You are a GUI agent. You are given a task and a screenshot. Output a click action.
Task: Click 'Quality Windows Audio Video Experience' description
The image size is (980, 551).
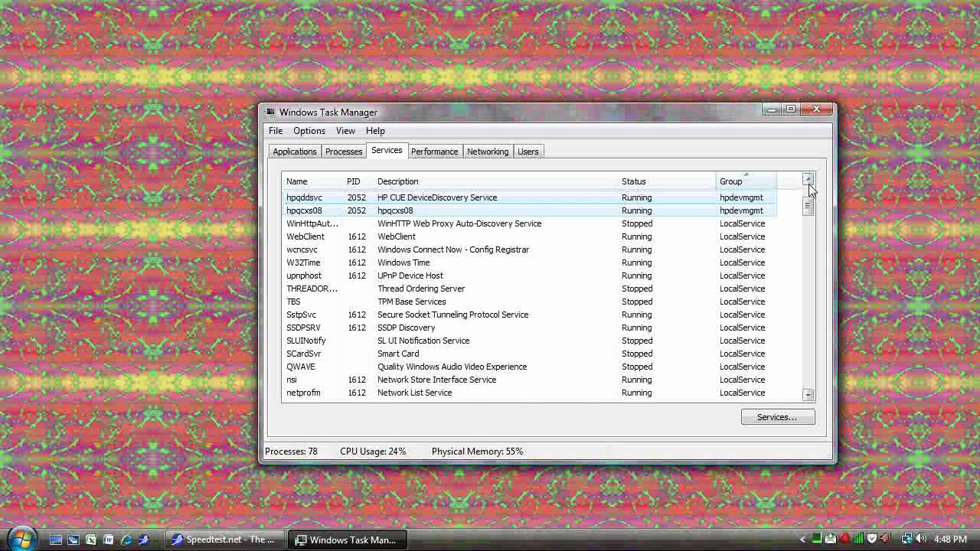coord(452,367)
